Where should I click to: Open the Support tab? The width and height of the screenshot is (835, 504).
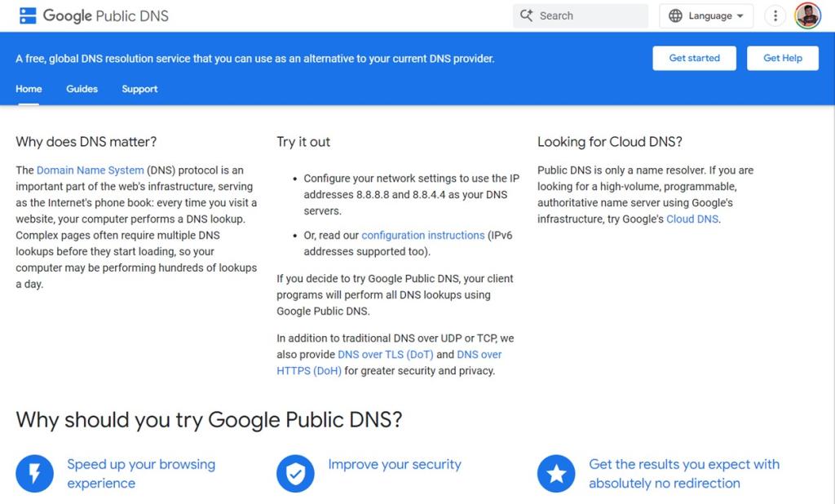click(139, 89)
